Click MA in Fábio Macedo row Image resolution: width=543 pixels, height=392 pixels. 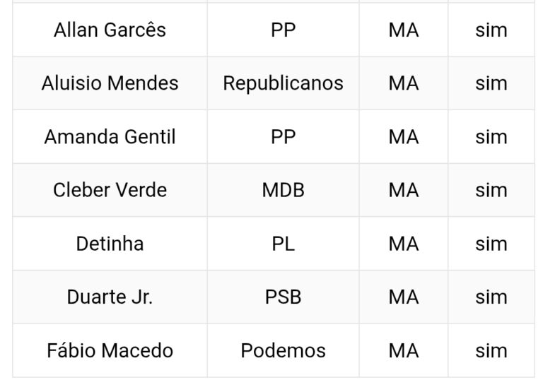(x=403, y=350)
